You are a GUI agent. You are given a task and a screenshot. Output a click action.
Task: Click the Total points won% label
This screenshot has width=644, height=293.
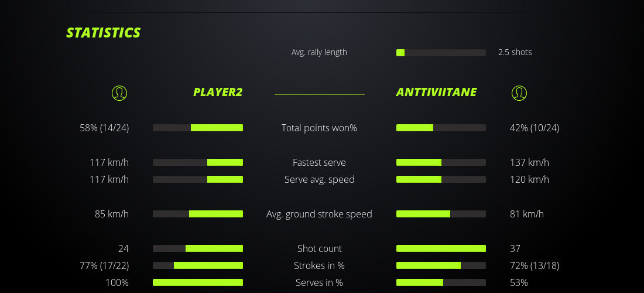point(319,128)
